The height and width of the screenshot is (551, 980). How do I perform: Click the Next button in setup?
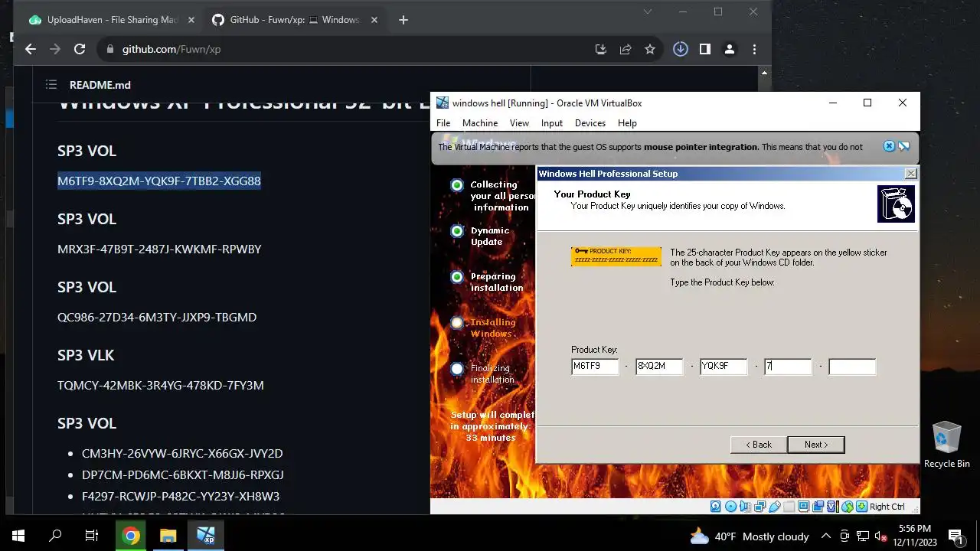click(816, 445)
